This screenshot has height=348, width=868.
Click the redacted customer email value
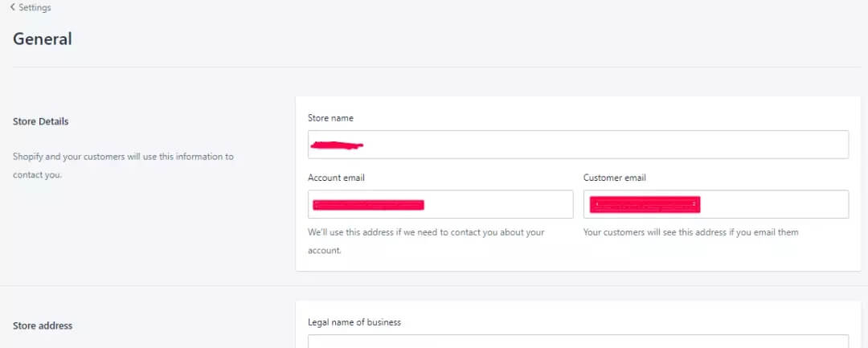[645, 205]
